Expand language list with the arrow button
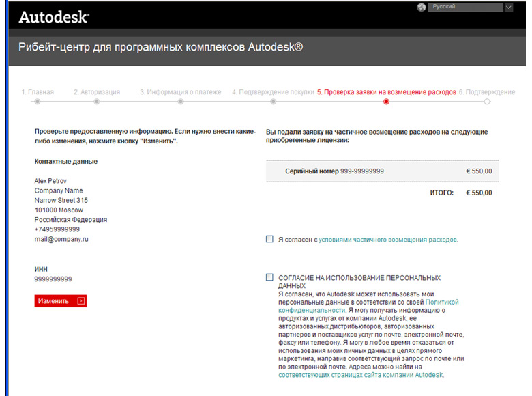 click(508, 7)
